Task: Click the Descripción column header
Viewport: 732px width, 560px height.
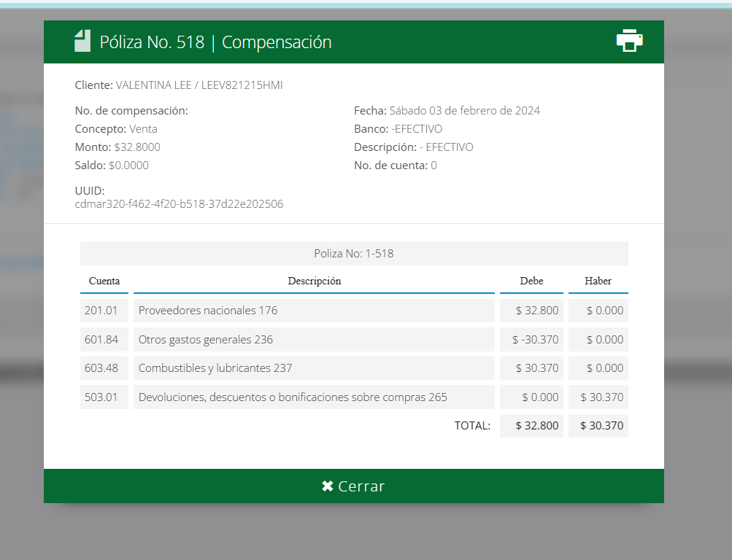Action: 314,281
